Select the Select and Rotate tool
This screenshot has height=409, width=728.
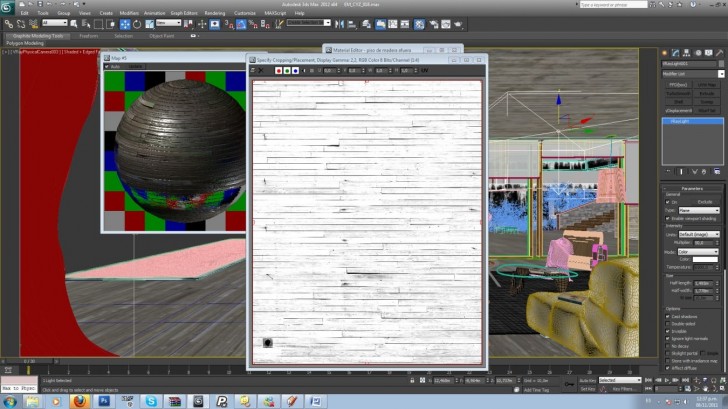pyautogui.click(x=137, y=24)
